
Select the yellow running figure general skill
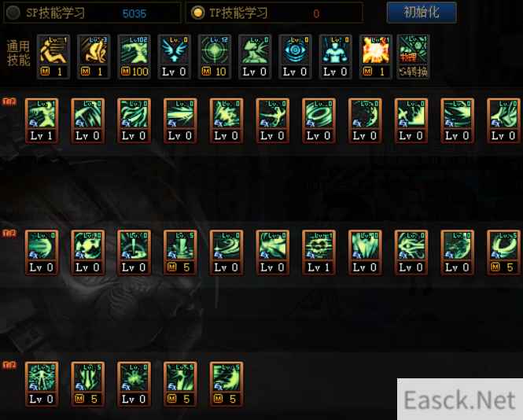tap(53, 57)
